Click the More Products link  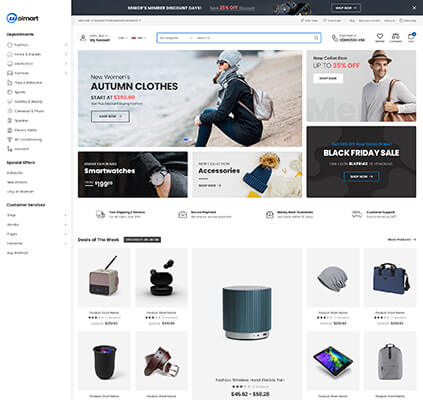402,239
